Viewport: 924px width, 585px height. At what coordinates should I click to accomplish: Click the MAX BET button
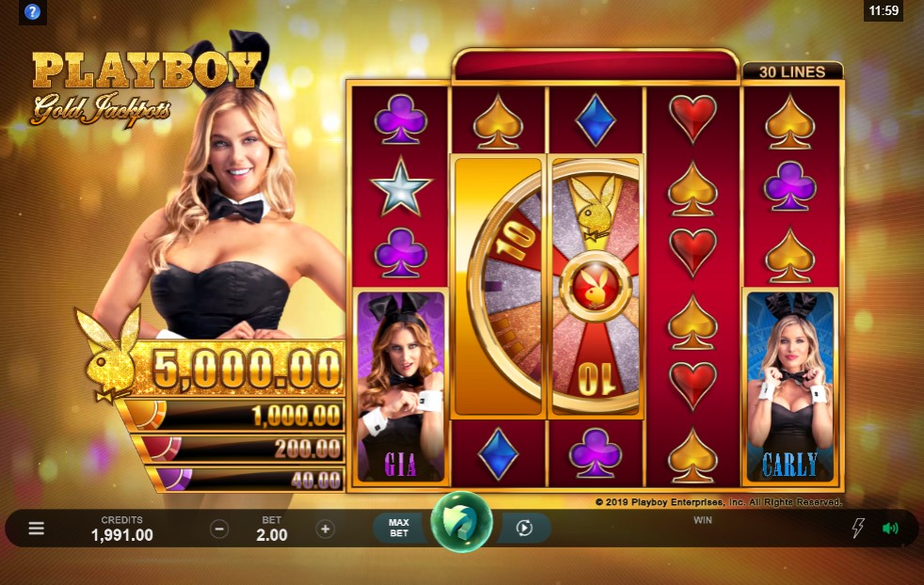tap(399, 528)
